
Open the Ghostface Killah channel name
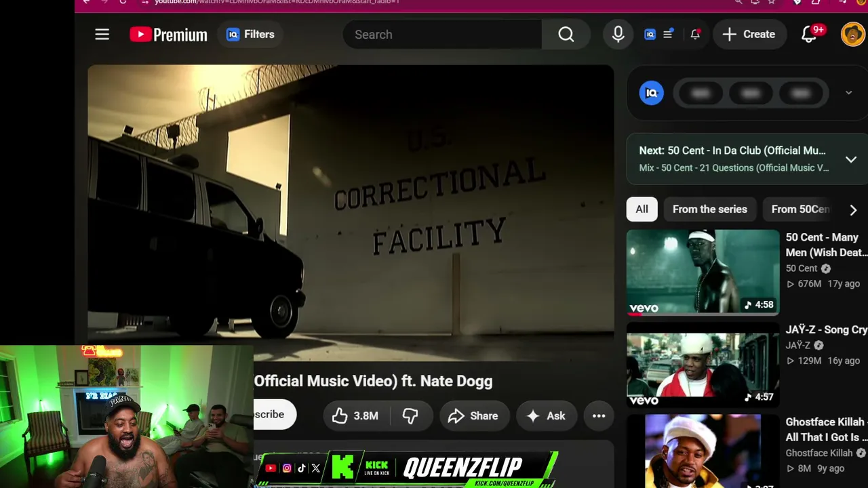pos(819,453)
